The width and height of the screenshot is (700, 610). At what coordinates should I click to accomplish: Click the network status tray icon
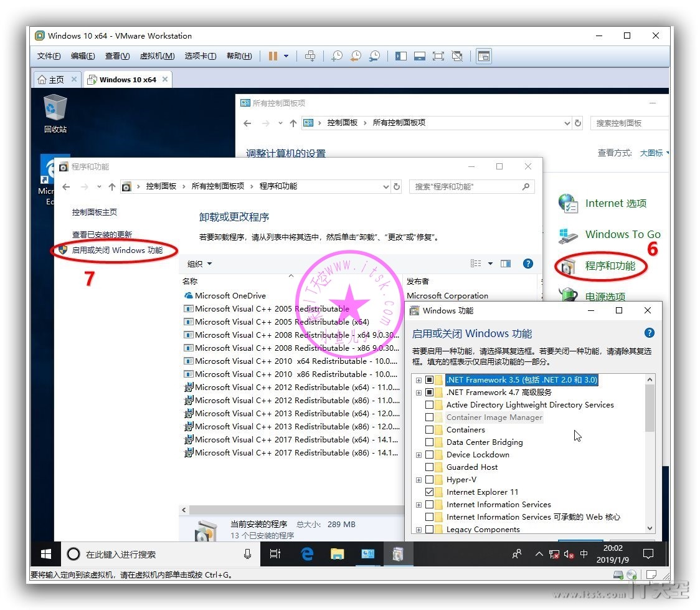click(554, 554)
